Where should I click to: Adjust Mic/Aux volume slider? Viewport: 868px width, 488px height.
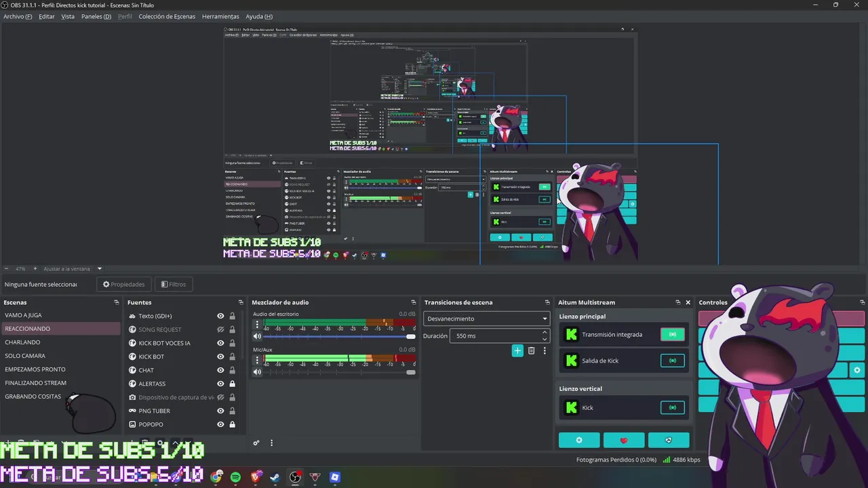338,371
